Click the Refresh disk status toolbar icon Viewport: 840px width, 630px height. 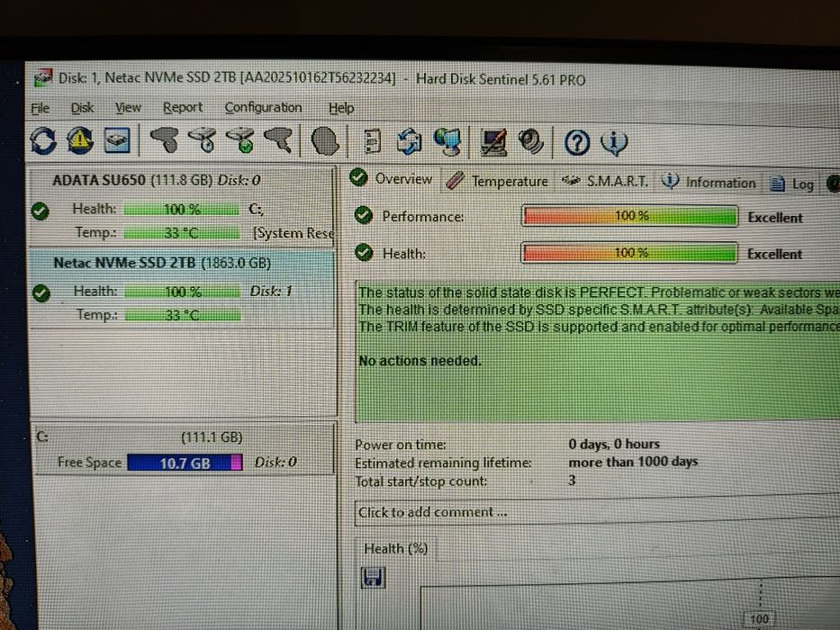pyautogui.click(x=43, y=141)
